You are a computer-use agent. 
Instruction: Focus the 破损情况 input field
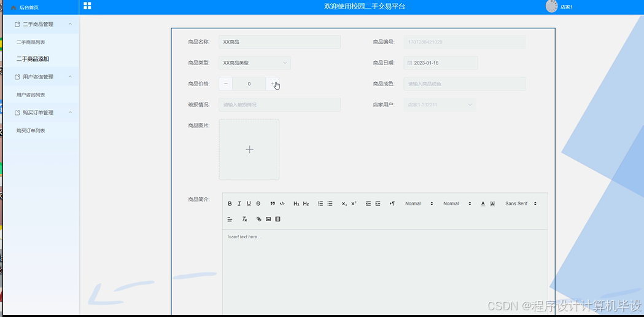(280, 104)
